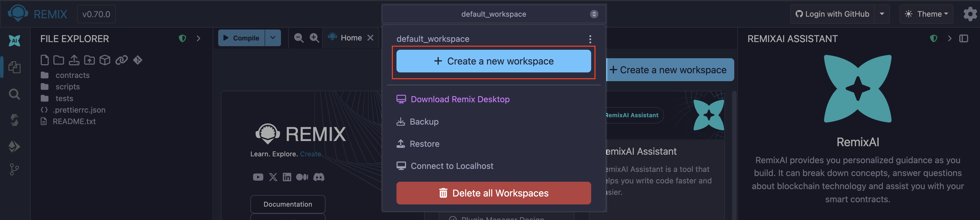Open Remix Discord icon
This screenshot has width=980, height=220.
click(319, 177)
